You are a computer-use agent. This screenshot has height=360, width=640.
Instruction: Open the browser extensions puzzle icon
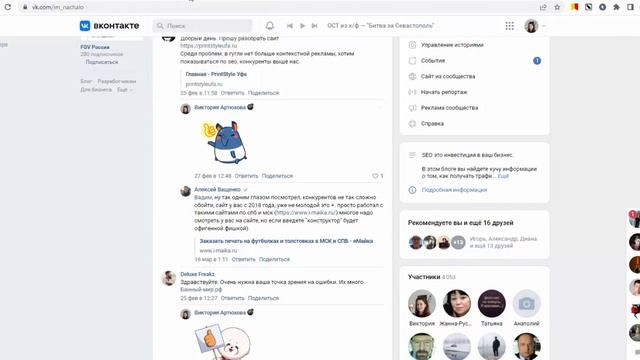tap(616, 7)
